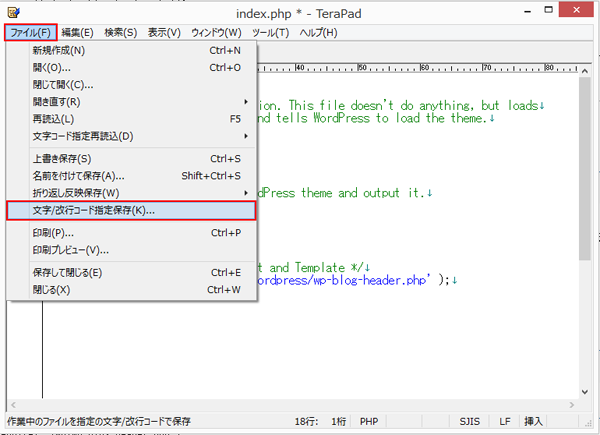This screenshot has width=600, height=435.
Task: Expand 文字コード指定再読込(D) submenu
Action: 131,137
